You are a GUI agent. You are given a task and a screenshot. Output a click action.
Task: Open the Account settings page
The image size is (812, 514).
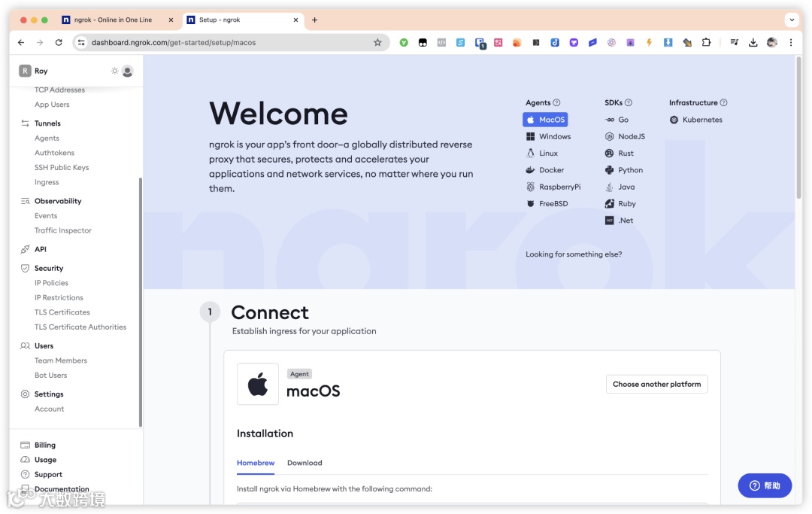tap(49, 409)
